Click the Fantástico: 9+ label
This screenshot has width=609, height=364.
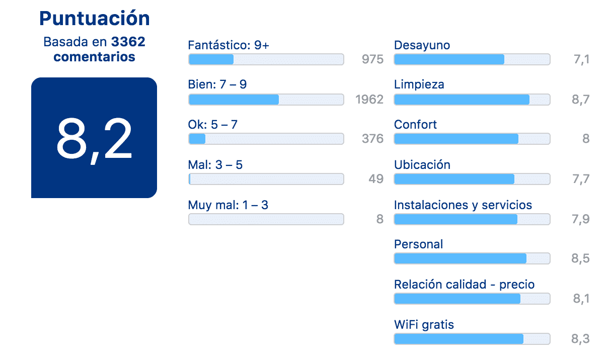coord(229,45)
